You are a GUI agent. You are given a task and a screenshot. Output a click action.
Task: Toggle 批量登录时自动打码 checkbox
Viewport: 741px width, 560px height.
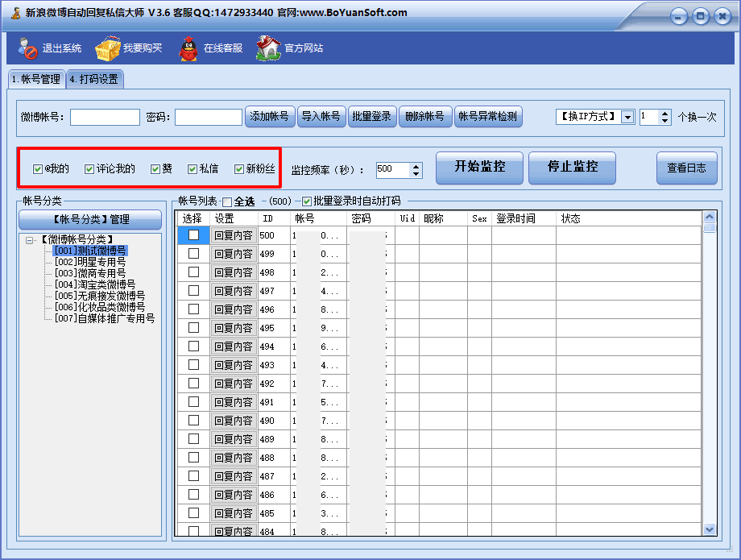coord(307,201)
